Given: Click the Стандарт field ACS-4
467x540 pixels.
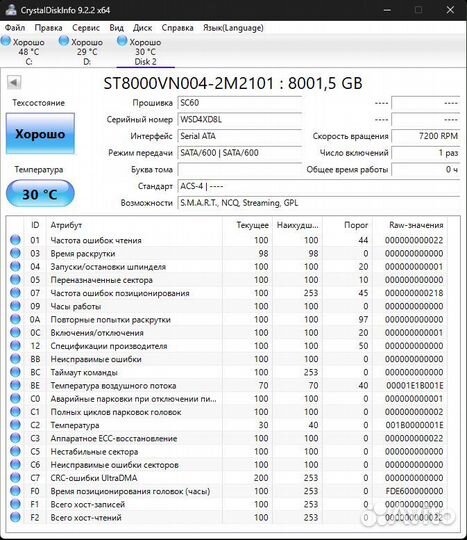Looking at the screenshot, I should (x=319, y=186).
